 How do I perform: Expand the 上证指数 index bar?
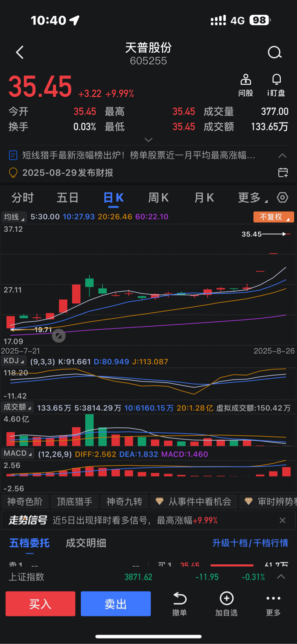click(281, 577)
